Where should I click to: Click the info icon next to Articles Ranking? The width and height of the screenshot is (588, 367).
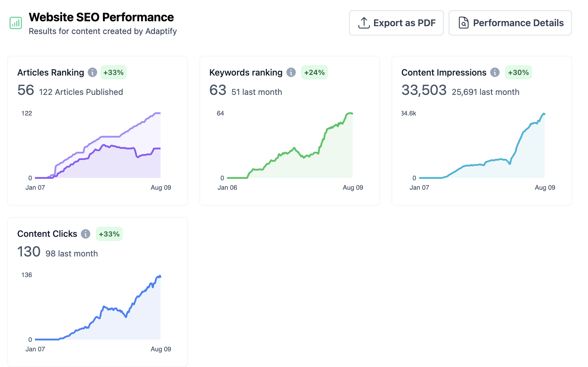tap(92, 72)
